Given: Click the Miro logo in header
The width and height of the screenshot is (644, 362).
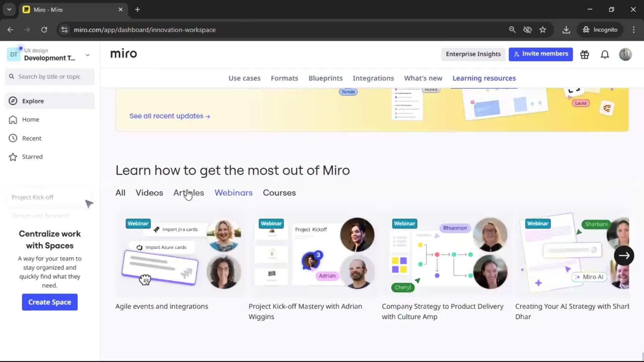Looking at the screenshot, I should click(123, 54).
